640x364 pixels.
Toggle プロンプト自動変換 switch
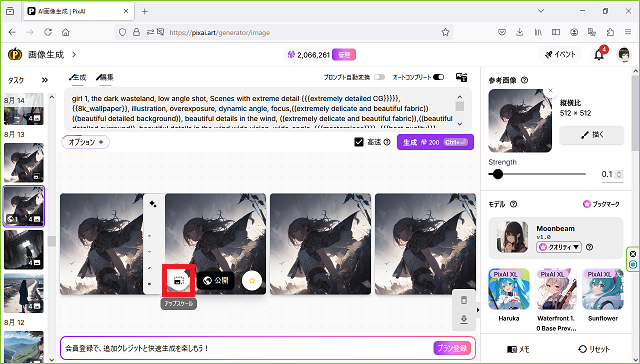pos(380,77)
